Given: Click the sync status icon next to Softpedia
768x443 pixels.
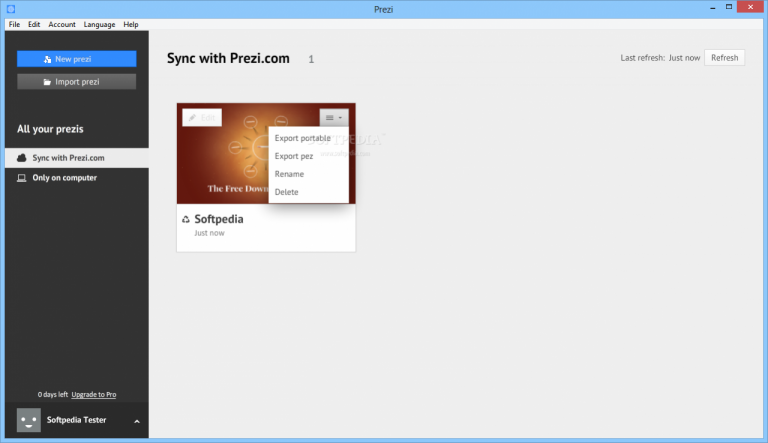Looking at the screenshot, I should pos(186,219).
